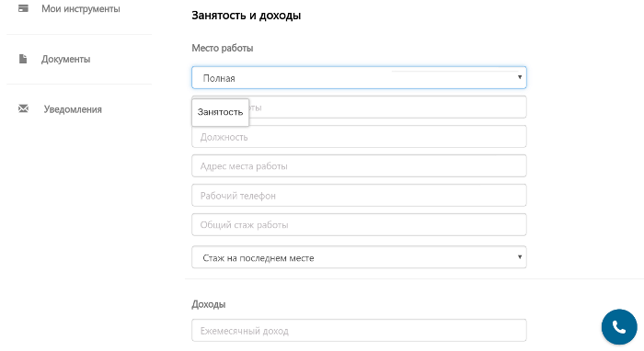Screen dimensions: 644x351
Task: Open the Полная employment type dropdown
Action: coord(359,77)
